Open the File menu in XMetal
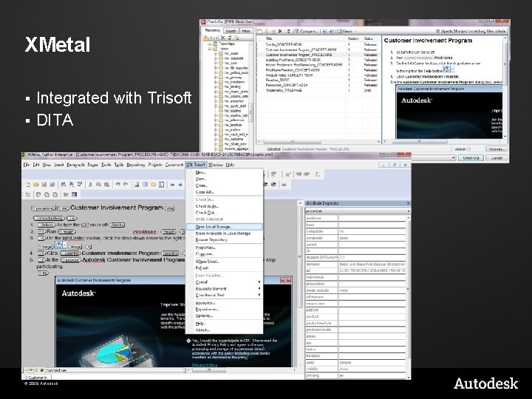This screenshot has width=532, height=399. (x=27, y=165)
